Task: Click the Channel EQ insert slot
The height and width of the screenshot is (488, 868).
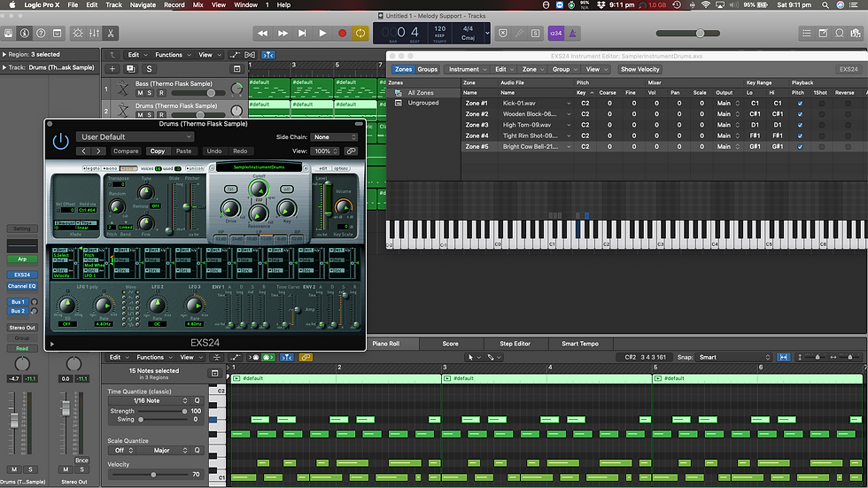Action: 22,286
